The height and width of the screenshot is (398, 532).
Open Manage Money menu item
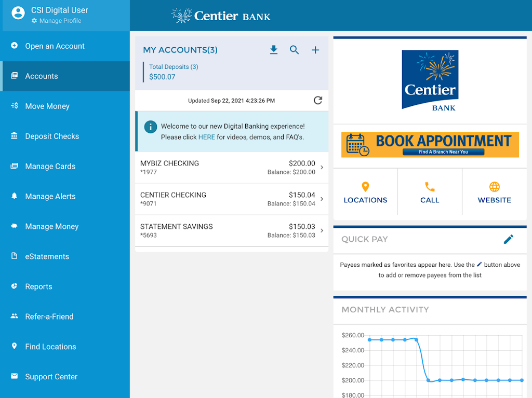pyautogui.click(x=65, y=226)
